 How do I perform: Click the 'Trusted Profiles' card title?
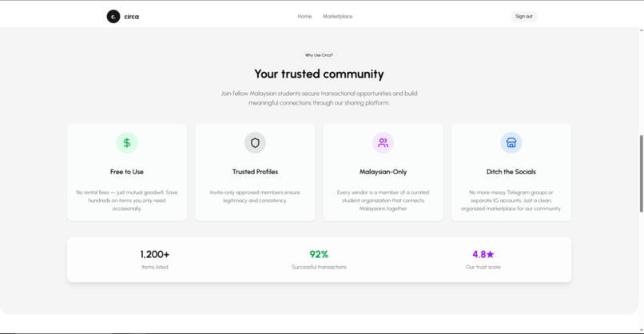coord(255,172)
